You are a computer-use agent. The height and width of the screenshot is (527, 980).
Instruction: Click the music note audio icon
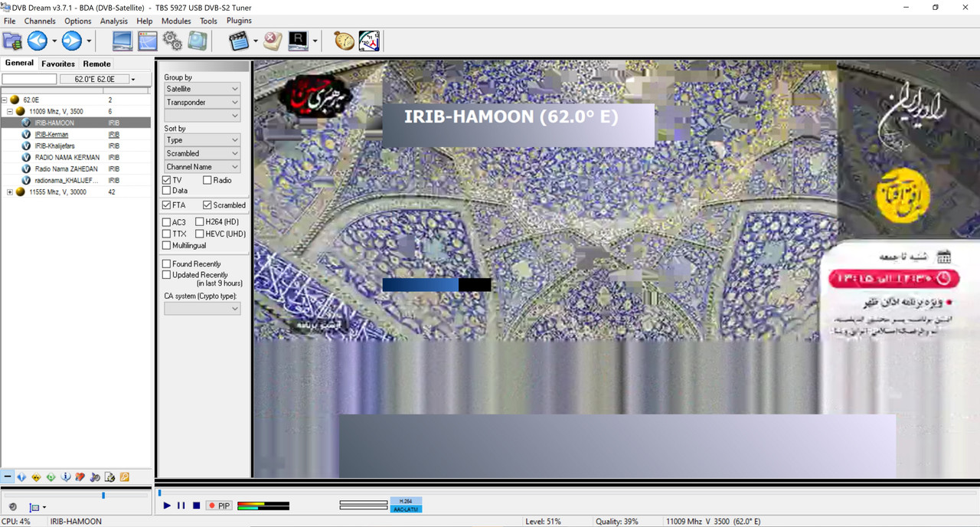pyautogui.click(x=95, y=476)
